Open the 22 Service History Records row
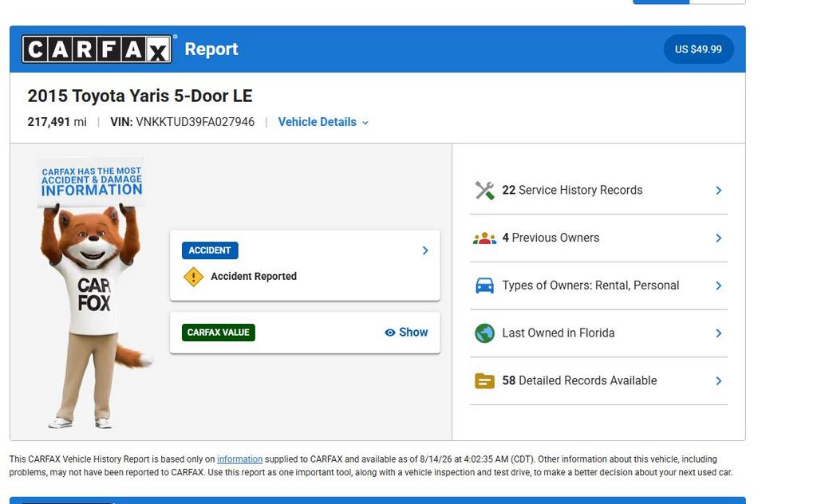 pos(598,191)
